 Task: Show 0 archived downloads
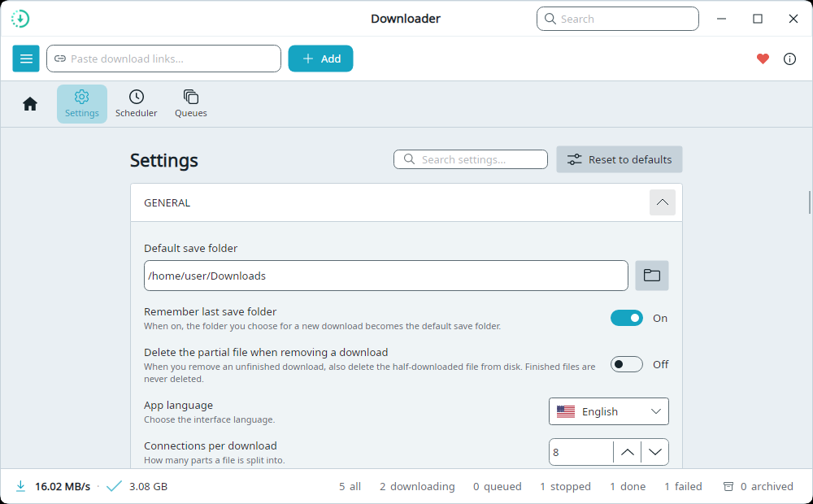758,486
